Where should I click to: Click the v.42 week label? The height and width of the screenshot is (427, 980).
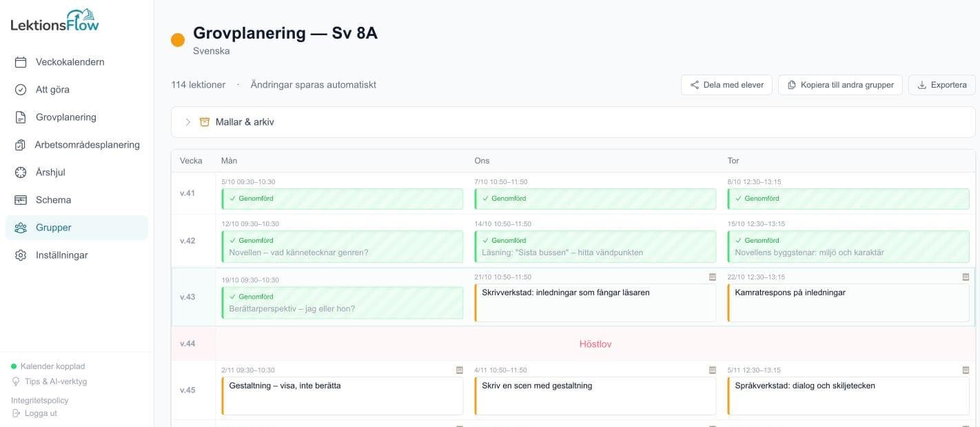(x=187, y=241)
